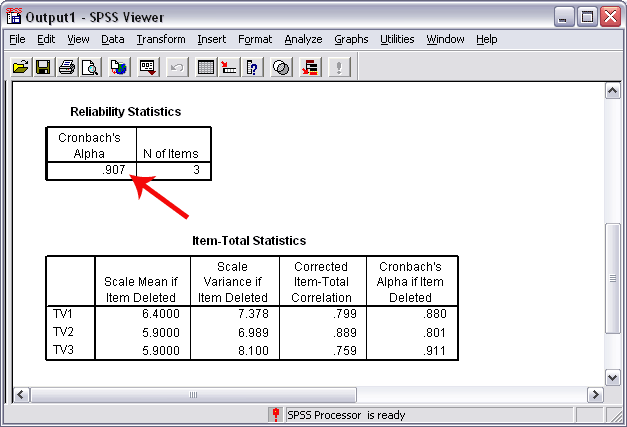Click the Open file toolbar icon
627x427 pixels.
pos(20,67)
